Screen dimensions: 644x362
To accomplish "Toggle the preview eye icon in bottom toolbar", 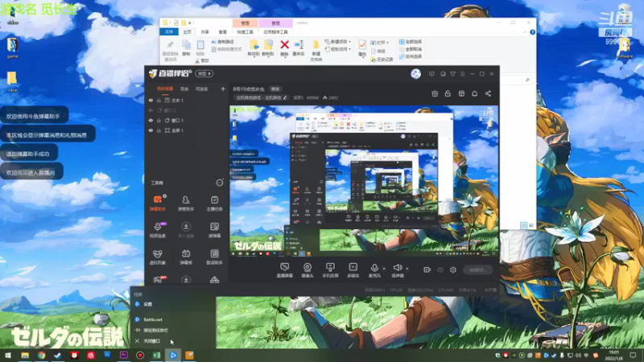I will 440,269.
